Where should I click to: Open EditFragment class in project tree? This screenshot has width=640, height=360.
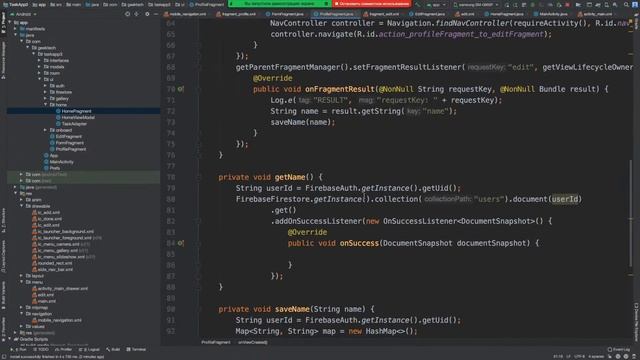pos(69,136)
